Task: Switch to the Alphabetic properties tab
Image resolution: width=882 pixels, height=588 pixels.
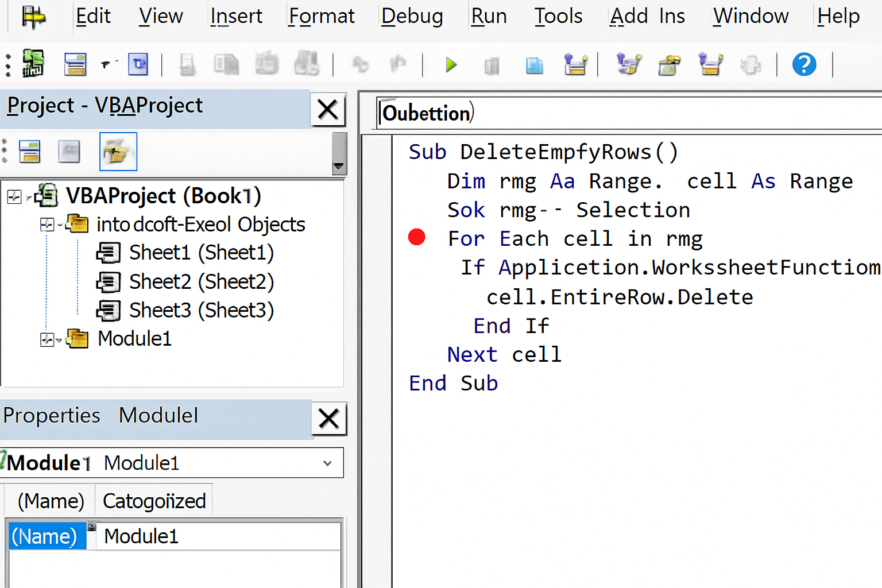Action: 51,501
